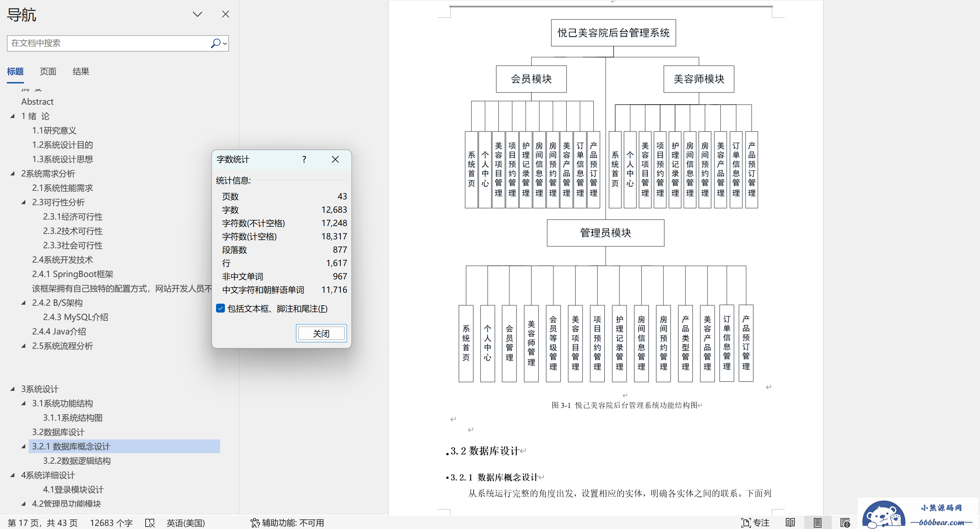Go to heading 2.4系统开发技术
This screenshot has width=980, height=529.
63,260
